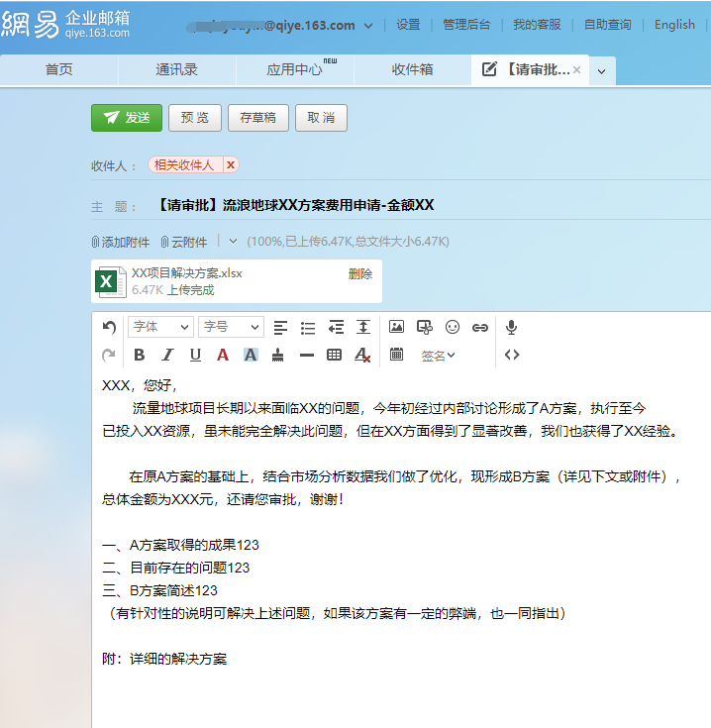The width and height of the screenshot is (711, 728).
Task: Click 云附件 cloud attachment link
Action: click(x=184, y=242)
